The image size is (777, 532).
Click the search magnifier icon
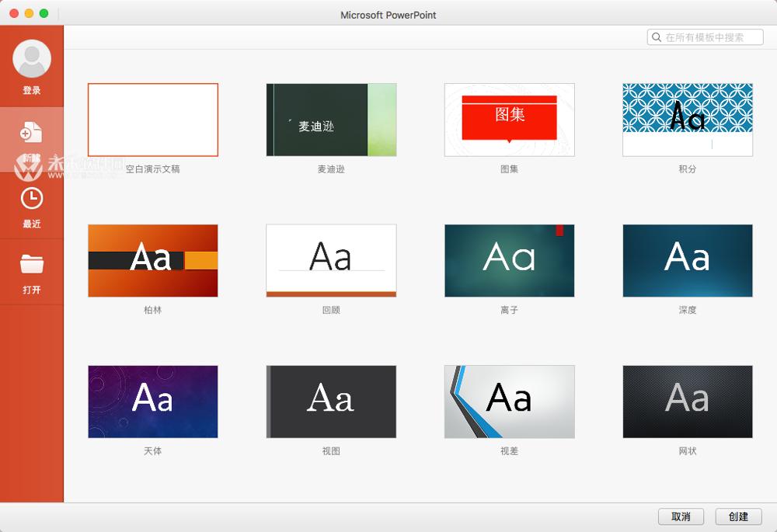[657, 37]
